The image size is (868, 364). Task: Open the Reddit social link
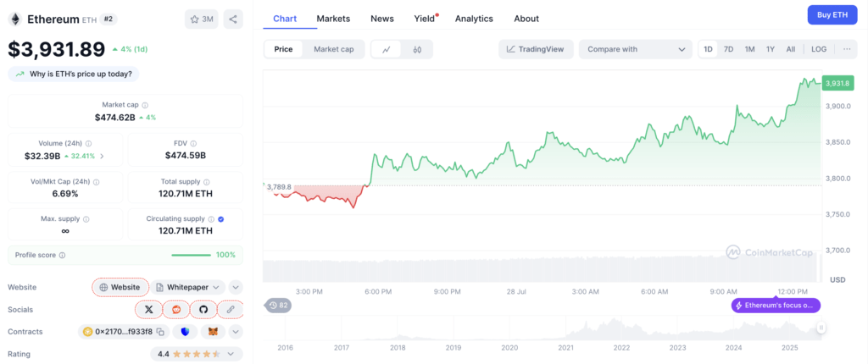(176, 309)
